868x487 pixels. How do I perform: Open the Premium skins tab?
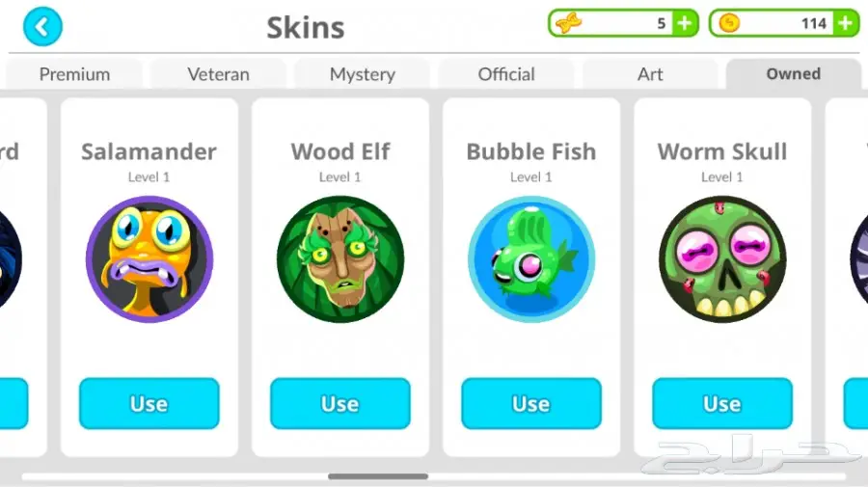tap(74, 74)
